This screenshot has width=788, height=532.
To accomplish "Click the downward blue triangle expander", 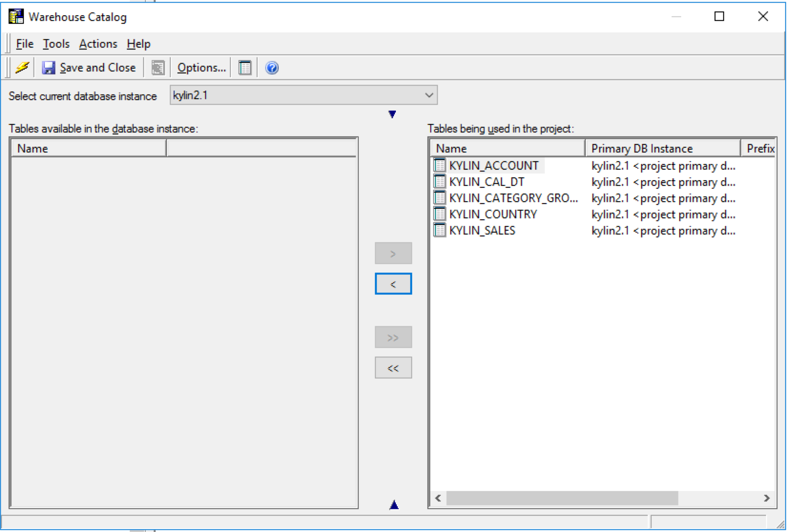I will click(392, 114).
